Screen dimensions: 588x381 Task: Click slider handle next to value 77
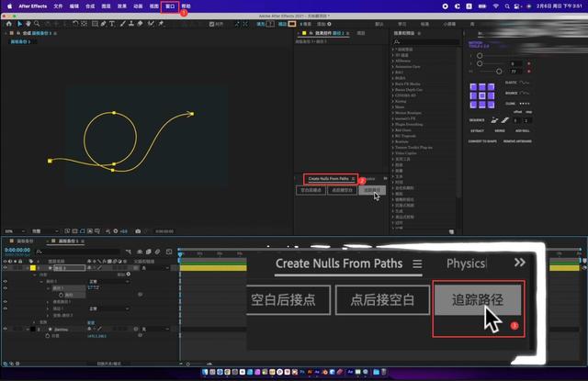pos(499,72)
